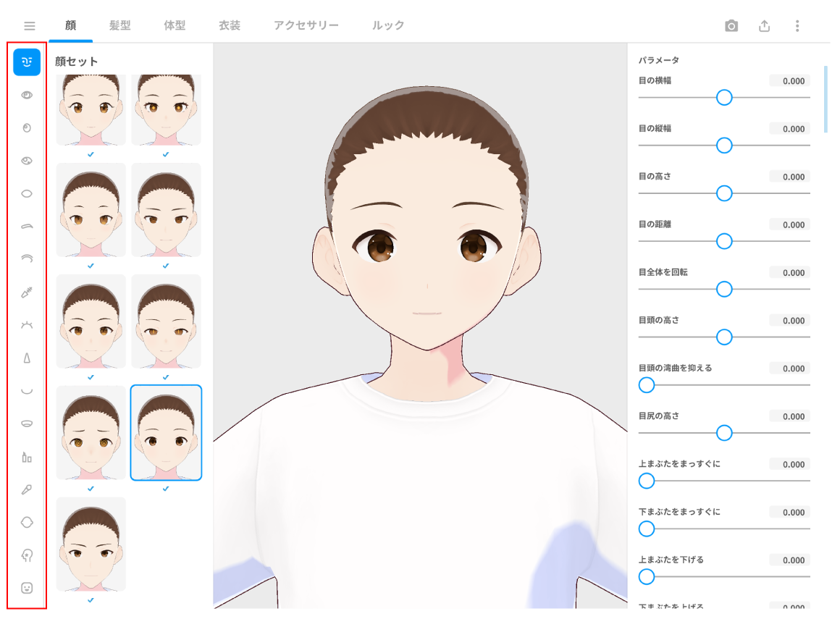The image size is (840, 619).
Task: Click the 目の横幅 value field
Action: pos(789,81)
